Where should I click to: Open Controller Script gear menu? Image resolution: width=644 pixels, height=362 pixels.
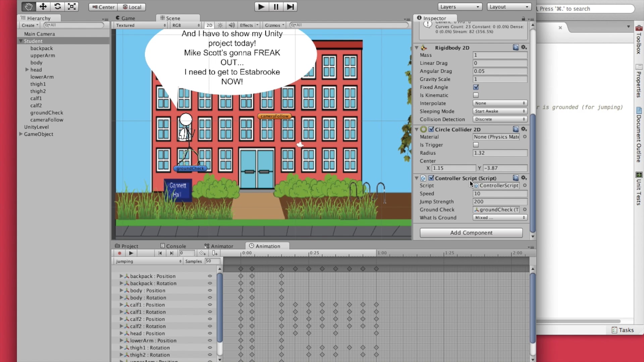click(x=524, y=178)
